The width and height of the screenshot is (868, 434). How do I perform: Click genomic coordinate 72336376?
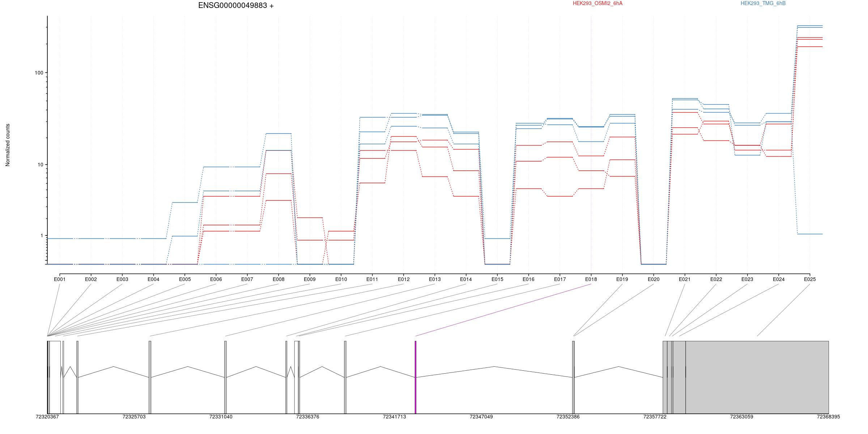[x=307, y=417]
